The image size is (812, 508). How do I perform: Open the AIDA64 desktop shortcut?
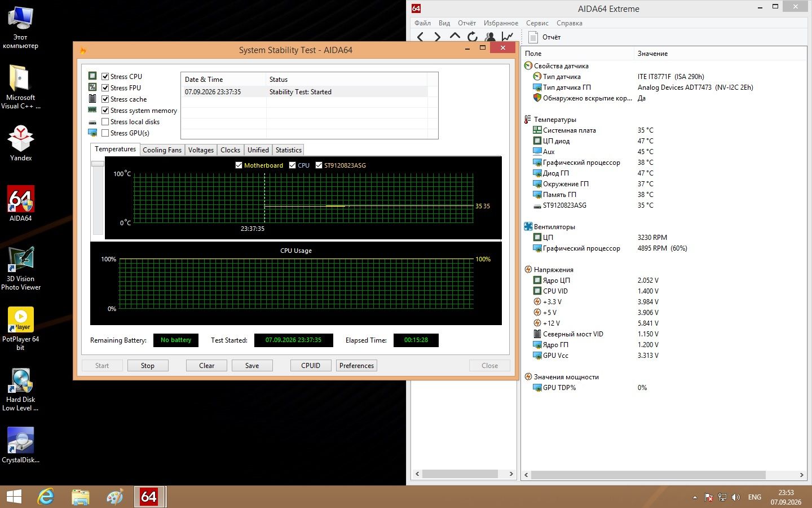(21, 204)
